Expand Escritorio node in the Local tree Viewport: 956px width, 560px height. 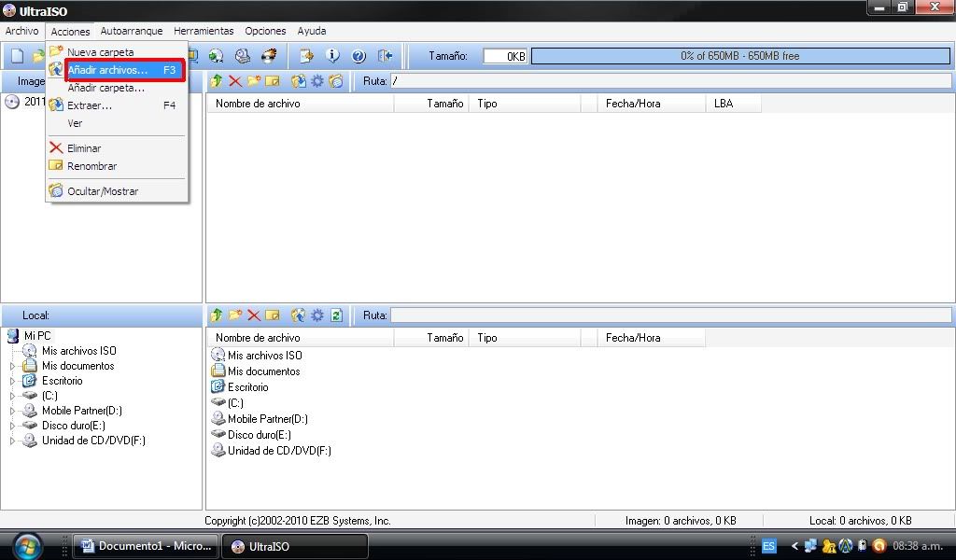coord(12,381)
